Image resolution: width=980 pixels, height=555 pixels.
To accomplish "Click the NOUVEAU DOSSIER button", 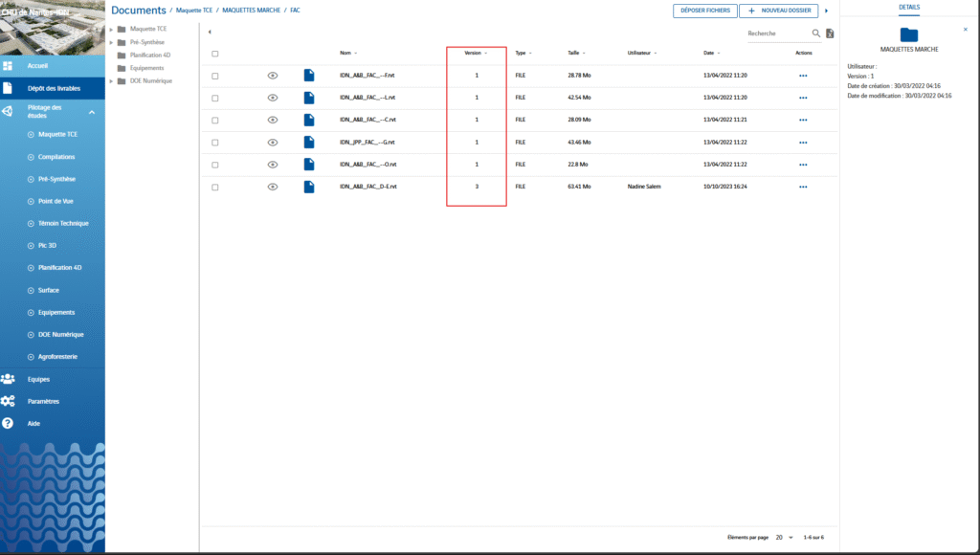I will (779, 11).
